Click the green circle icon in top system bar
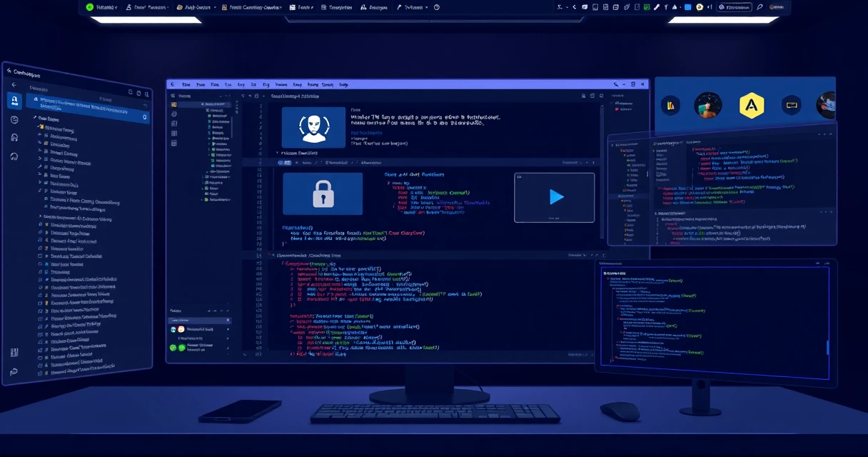This screenshot has height=457, width=868. pyautogui.click(x=89, y=7)
